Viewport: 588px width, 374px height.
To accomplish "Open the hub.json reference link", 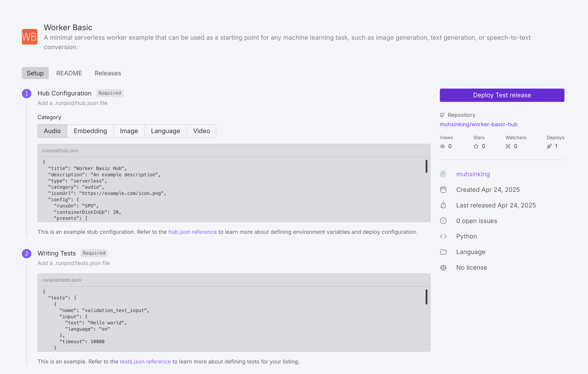I will point(192,232).
